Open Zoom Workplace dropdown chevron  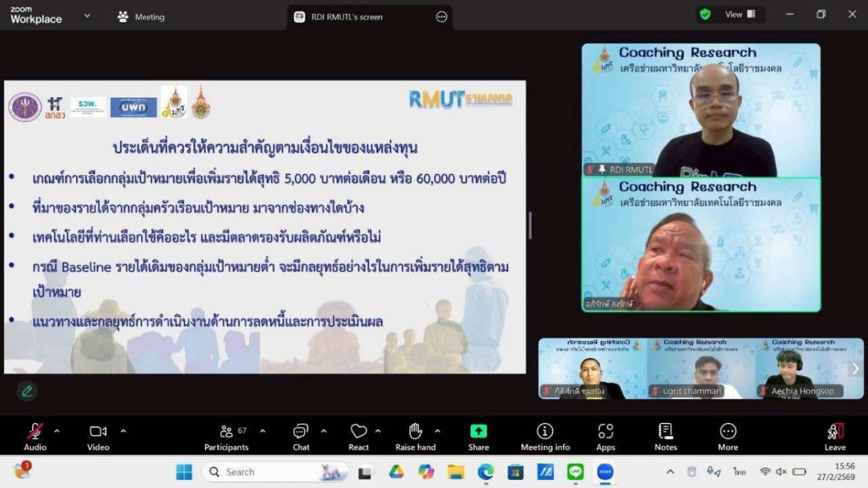coord(88,15)
